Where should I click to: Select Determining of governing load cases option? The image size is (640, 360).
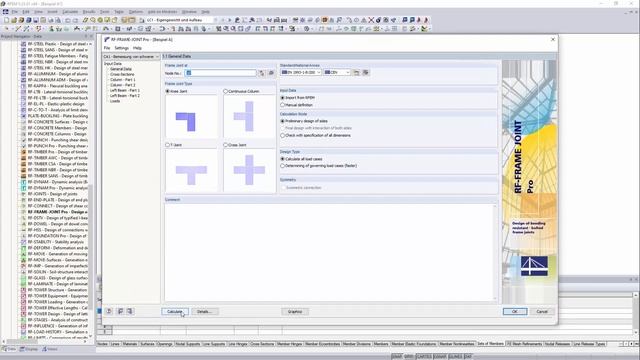(x=282, y=166)
